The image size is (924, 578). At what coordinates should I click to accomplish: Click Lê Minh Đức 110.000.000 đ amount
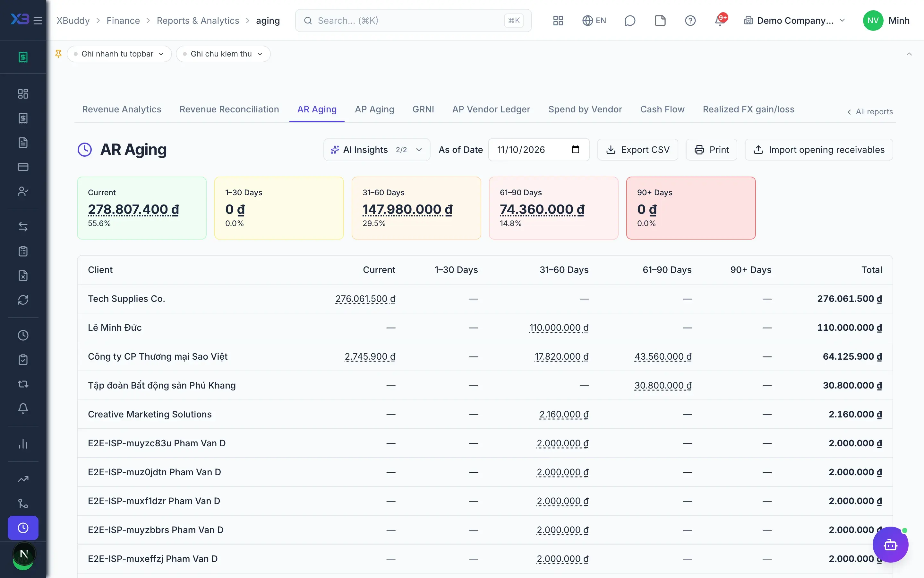559,328
